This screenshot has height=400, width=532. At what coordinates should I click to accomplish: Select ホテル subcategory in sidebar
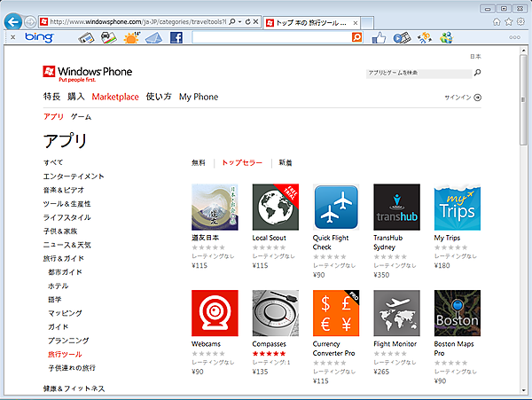pyautogui.click(x=58, y=286)
